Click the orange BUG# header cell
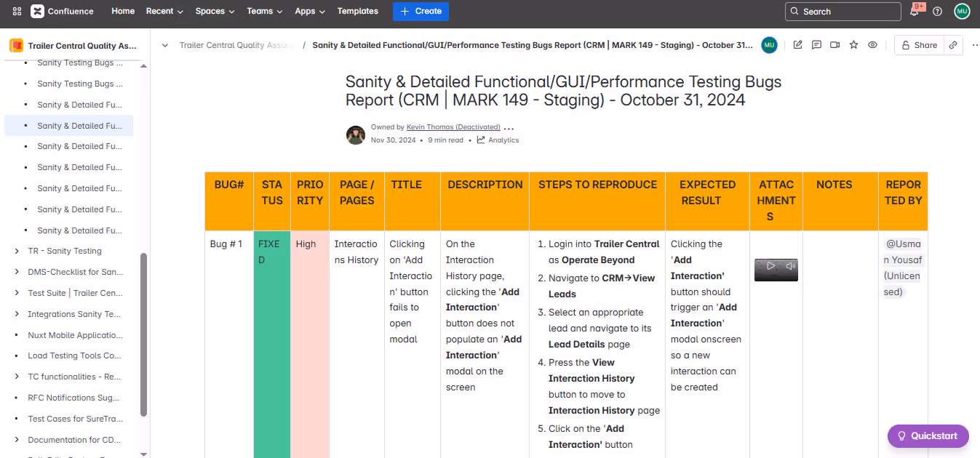980x458 pixels. click(229, 201)
